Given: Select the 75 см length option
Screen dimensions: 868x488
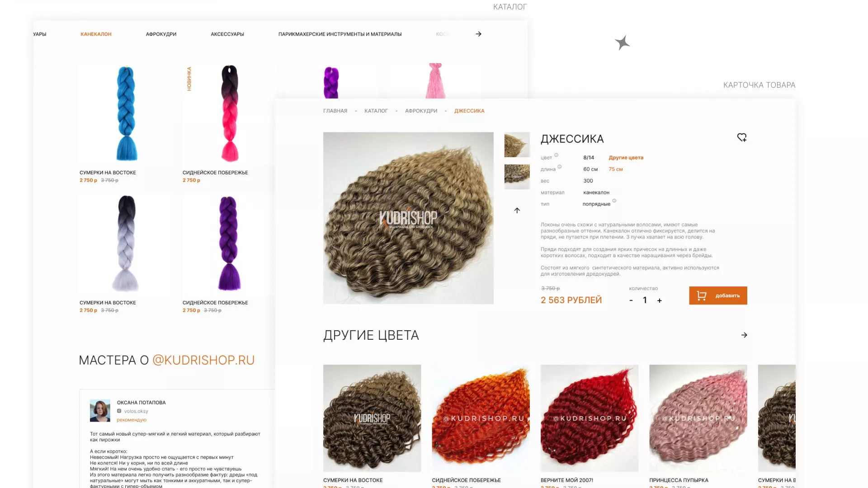Looking at the screenshot, I should [x=615, y=169].
